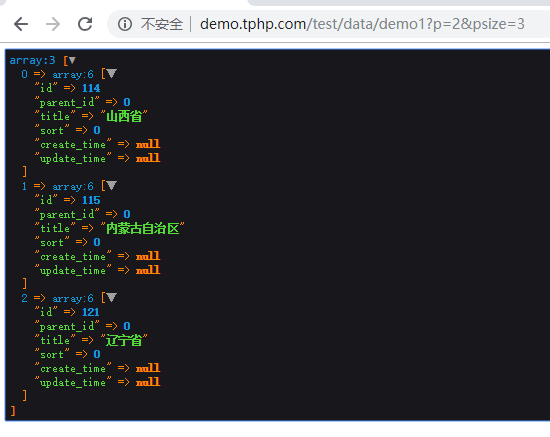The width and height of the screenshot is (550, 437).
Task: Reload the page with the refresh icon
Action: (x=85, y=24)
